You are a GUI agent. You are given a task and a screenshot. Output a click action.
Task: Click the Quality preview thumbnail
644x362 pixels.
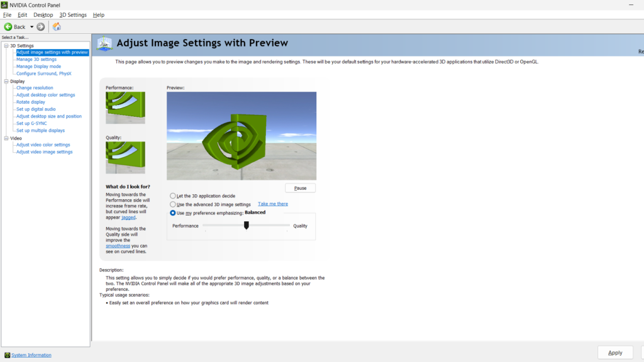point(125,158)
